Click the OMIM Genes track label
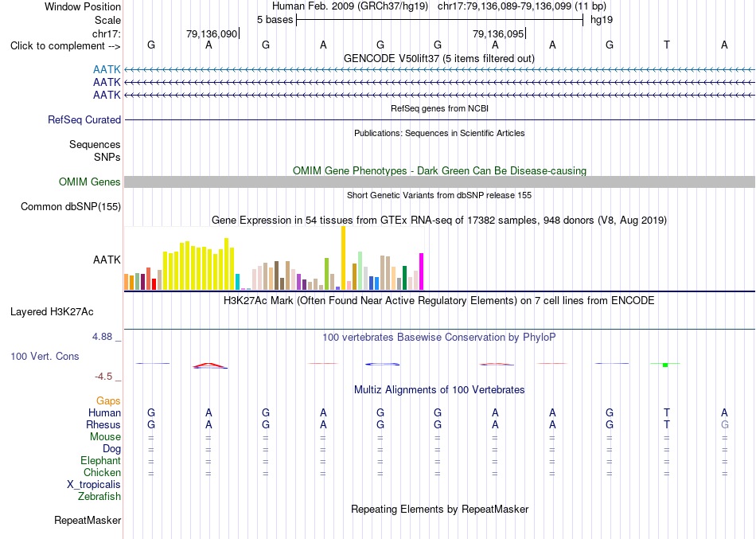This screenshot has width=756, height=539. coord(90,182)
